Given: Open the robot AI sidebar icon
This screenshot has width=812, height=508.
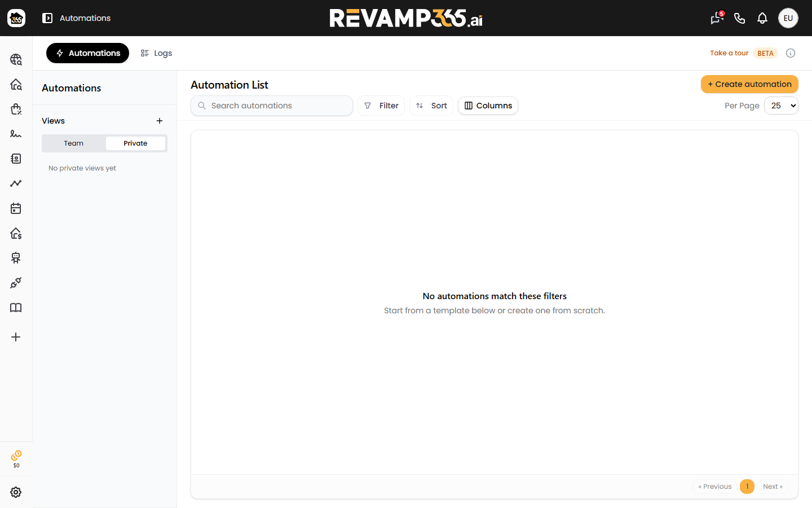Looking at the screenshot, I should click(16, 258).
